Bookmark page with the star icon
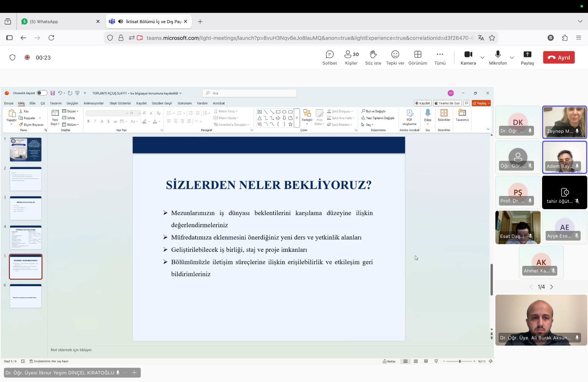The width and height of the screenshot is (588, 382). [492, 38]
